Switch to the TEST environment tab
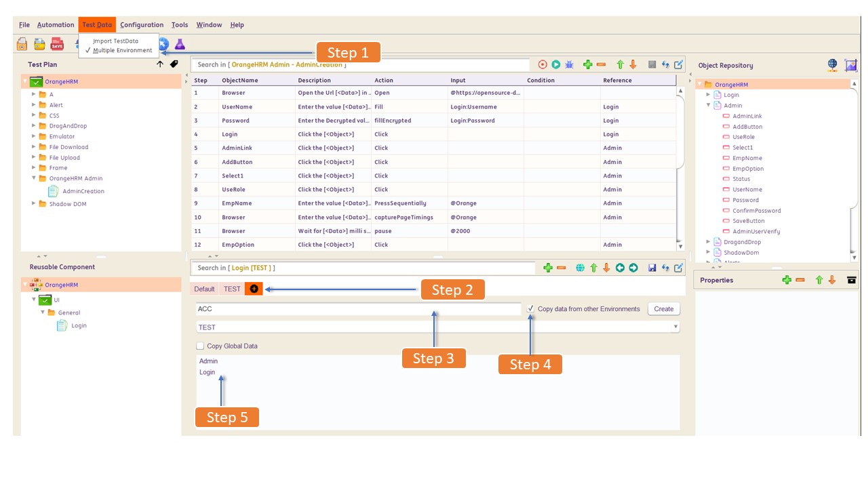Screen dimensions: 868x488 click(x=232, y=289)
